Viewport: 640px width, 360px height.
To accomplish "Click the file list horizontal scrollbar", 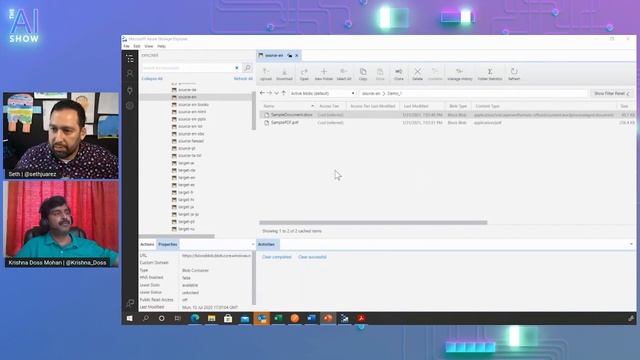I will 373,223.
